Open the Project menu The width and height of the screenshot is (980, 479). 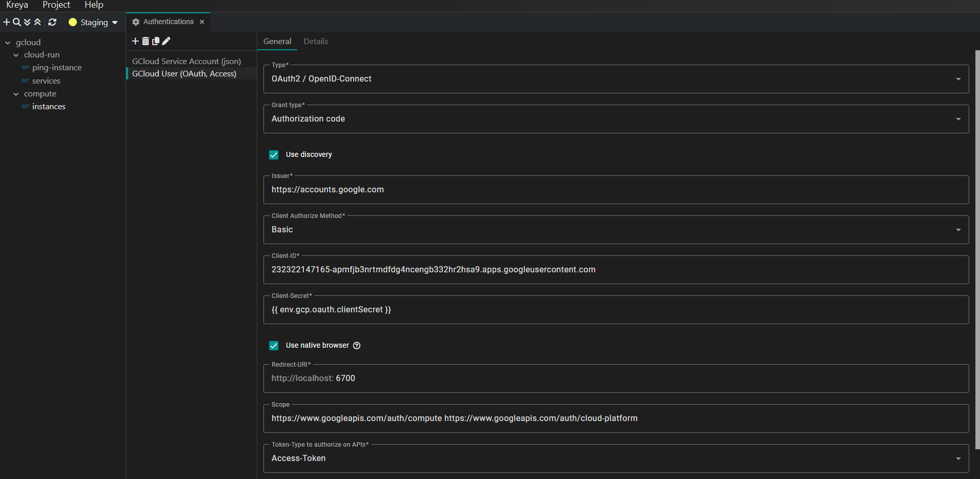click(56, 5)
